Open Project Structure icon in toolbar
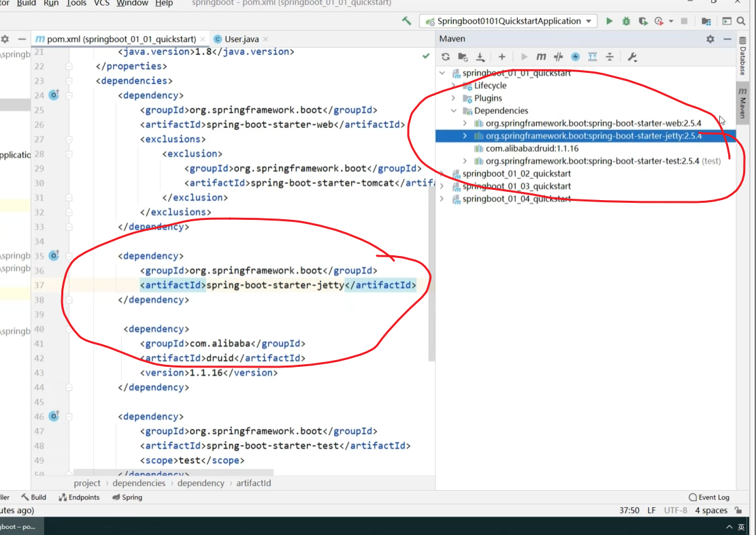The image size is (756, 535). tap(706, 20)
